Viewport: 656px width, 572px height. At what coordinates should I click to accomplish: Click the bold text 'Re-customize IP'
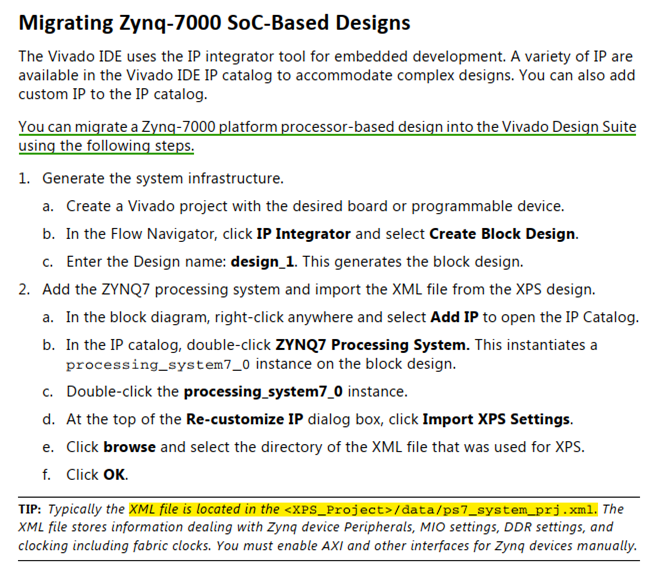click(x=244, y=419)
